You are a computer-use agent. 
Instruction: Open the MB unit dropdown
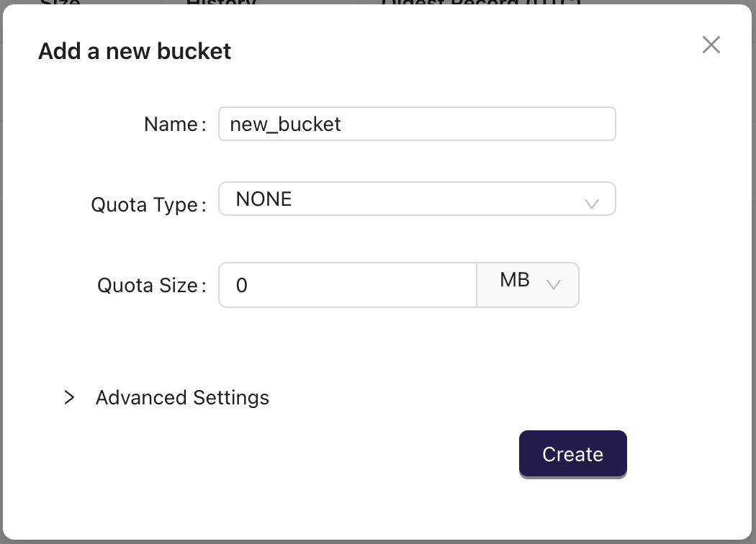point(528,285)
